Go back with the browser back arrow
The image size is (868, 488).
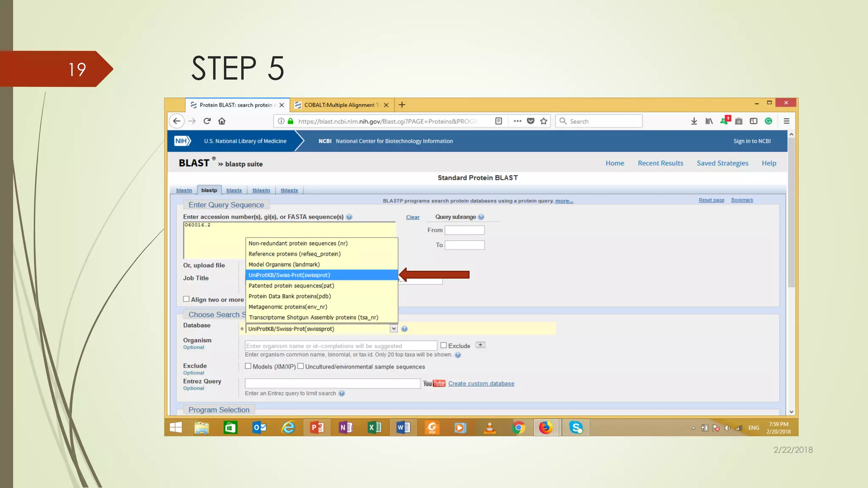(x=177, y=121)
